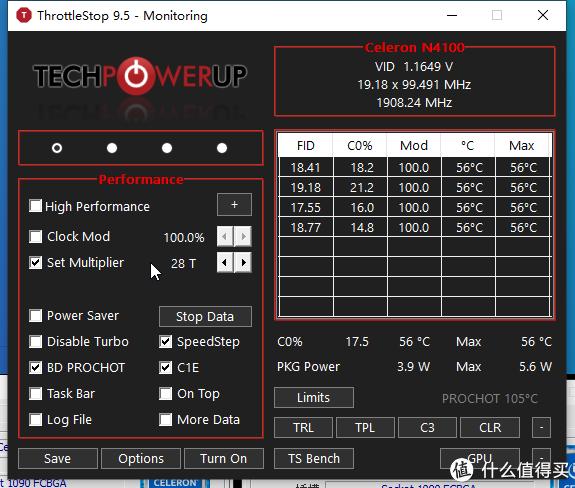Image resolution: width=575 pixels, height=488 pixels.
Task: Decrease Clock Mod with left arrow
Action: pyautogui.click(x=225, y=236)
